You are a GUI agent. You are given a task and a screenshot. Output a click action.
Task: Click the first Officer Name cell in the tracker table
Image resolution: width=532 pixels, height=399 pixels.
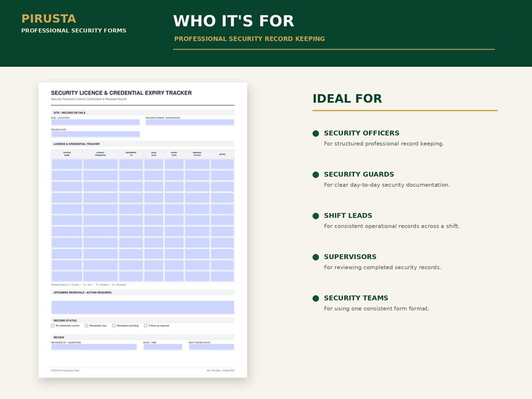pos(67,165)
